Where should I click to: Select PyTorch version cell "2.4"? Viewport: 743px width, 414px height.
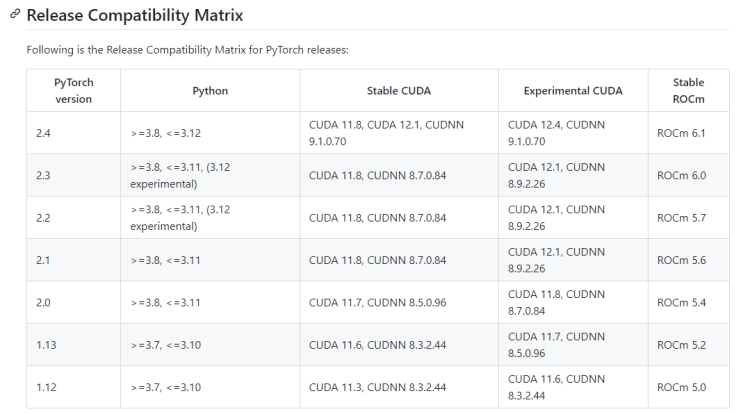(x=73, y=133)
